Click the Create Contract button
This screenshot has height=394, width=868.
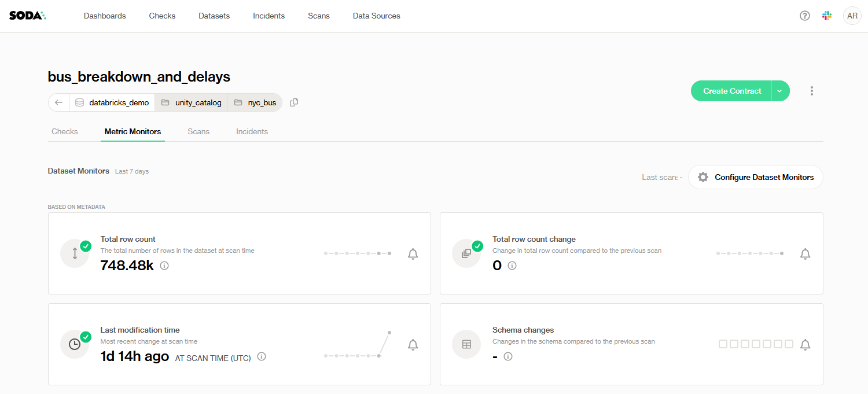coord(731,91)
